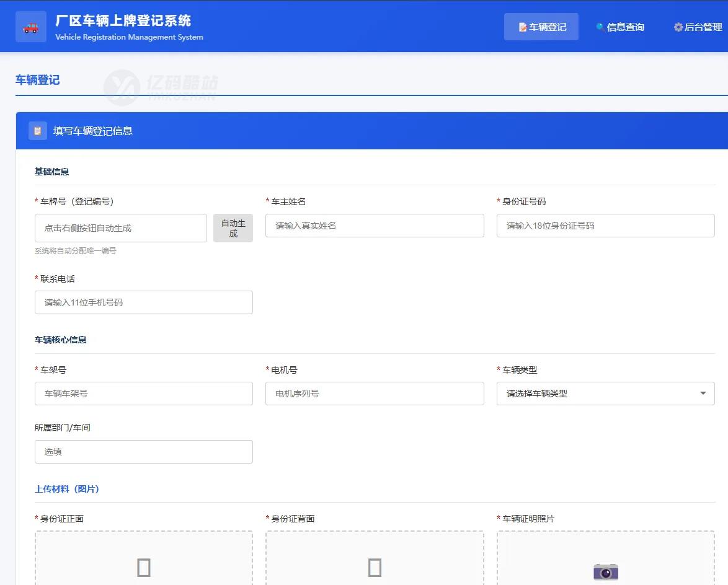Click the 填写车辆登记信息 panel title
The width and height of the screenshot is (728, 585).
93,131
